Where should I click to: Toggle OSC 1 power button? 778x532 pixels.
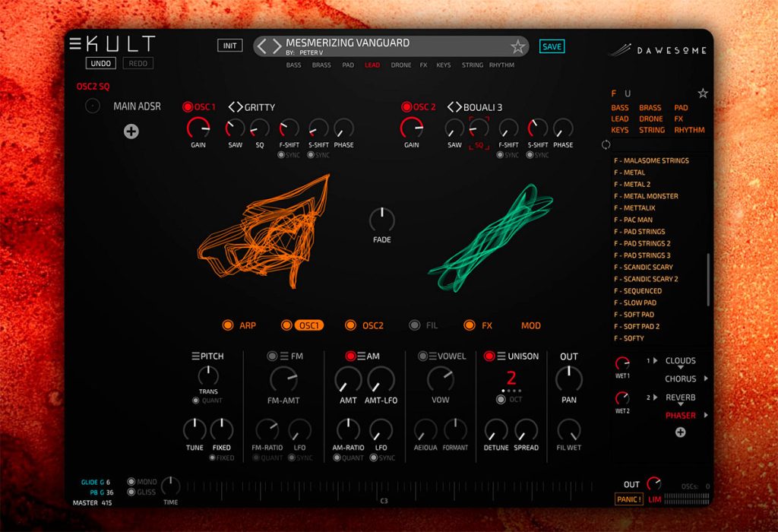pyautogui.click(x=188, y=106)
